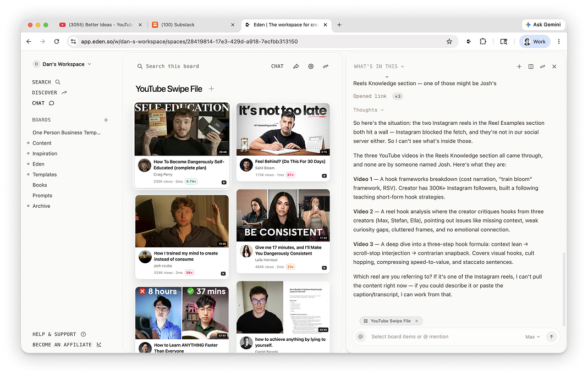The image size is (588, 376).
Task: Open the Books board
Action: click(40, 185)
